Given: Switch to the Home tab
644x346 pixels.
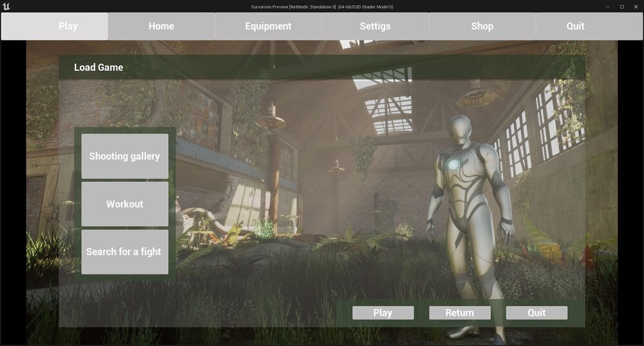Looking at the screenshot, I should [162, 26].
